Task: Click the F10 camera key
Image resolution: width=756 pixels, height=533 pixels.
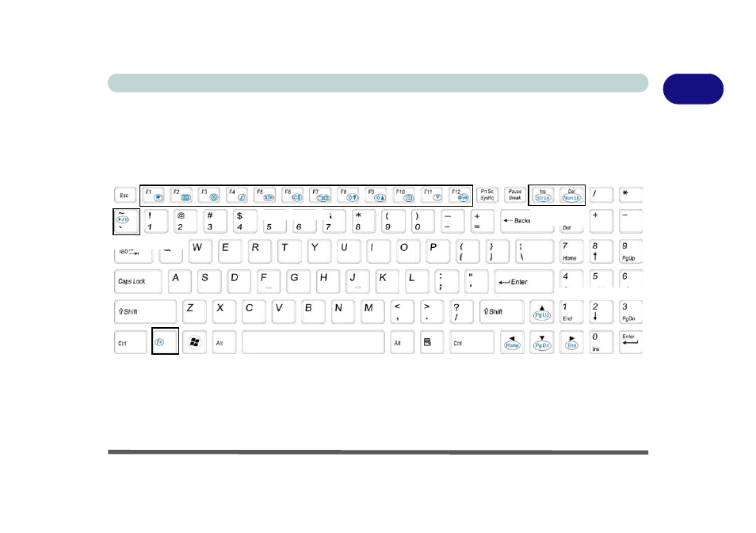Action: click(x=404, y=195)
